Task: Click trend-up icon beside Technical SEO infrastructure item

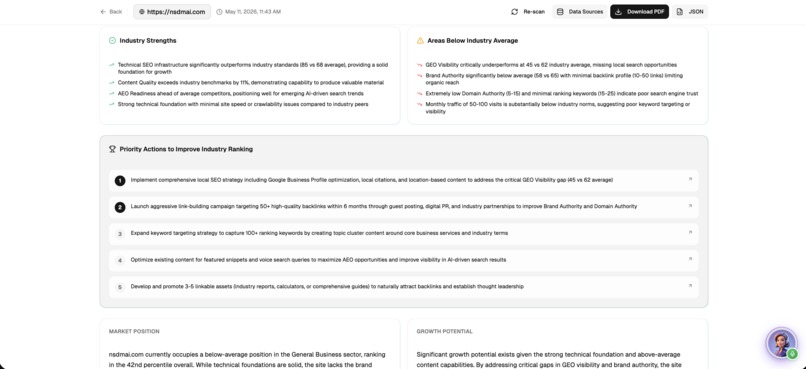Action: tap(112, 65)
